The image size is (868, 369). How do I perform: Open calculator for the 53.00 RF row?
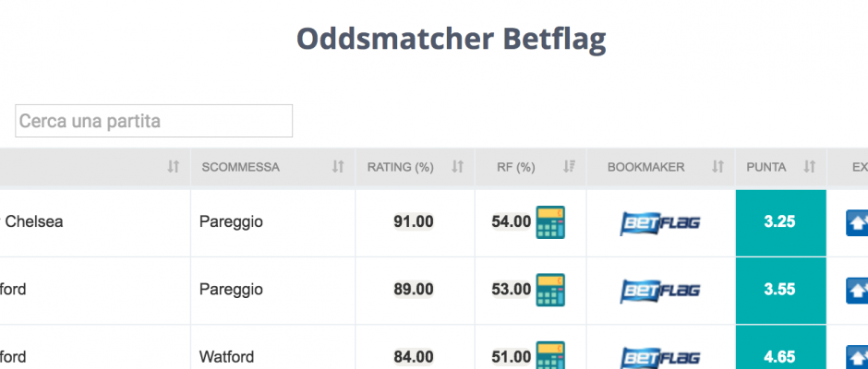pyautogui.click(x=550, y=290)
